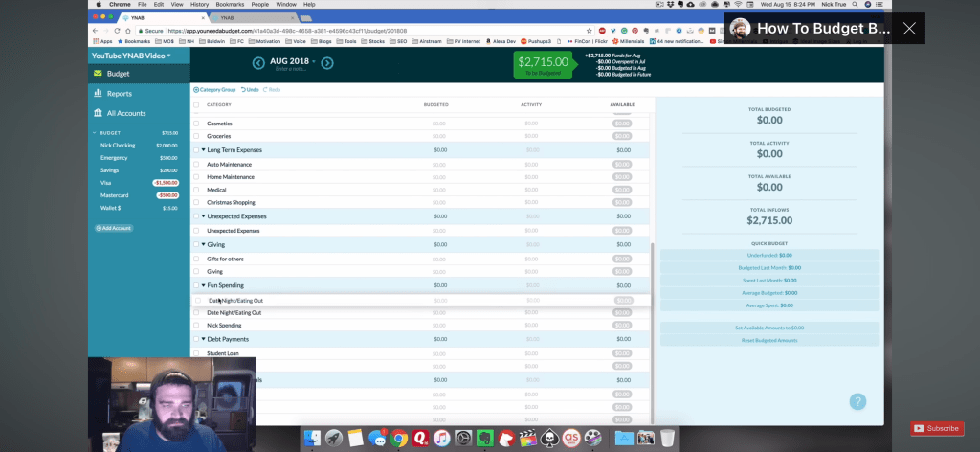Collapse Fun Spending group
980x452 pixels.
(x=203, y=285)
